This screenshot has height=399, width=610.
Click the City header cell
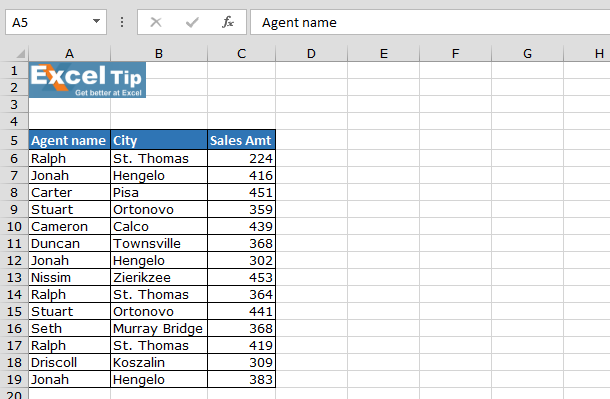pyautogui.click(x=159, y=140)
